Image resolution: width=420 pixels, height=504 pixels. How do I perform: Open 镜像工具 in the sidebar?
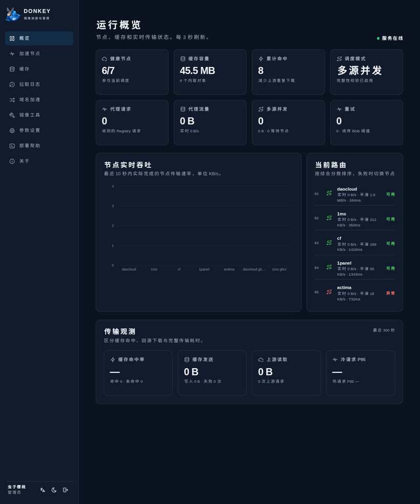click(39, 115)
